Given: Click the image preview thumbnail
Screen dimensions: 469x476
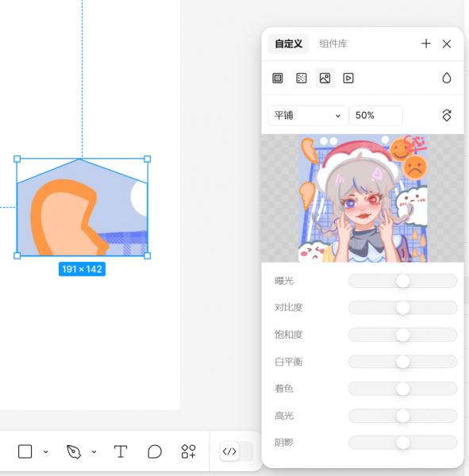Looking at the screenshot, I should click(x=363, y=198).
